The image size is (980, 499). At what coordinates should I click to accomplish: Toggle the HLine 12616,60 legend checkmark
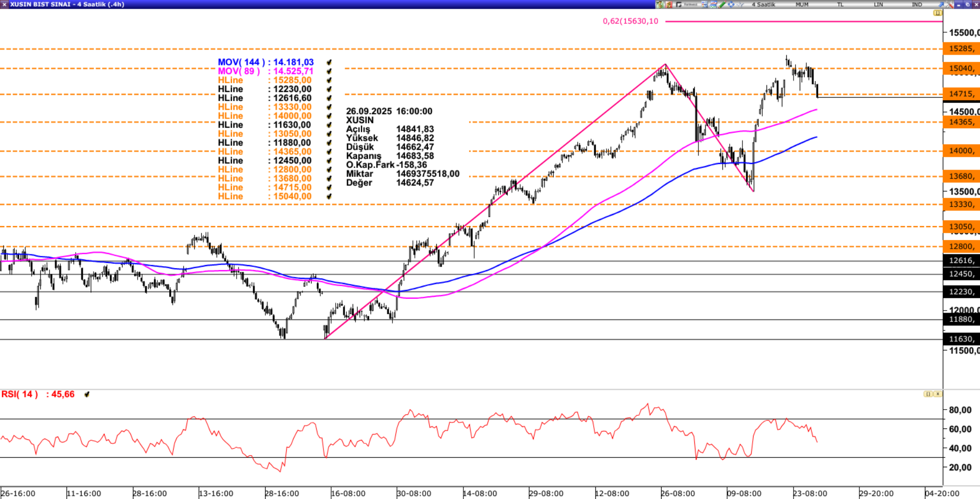pyautogui.click(x=329, y=98)
